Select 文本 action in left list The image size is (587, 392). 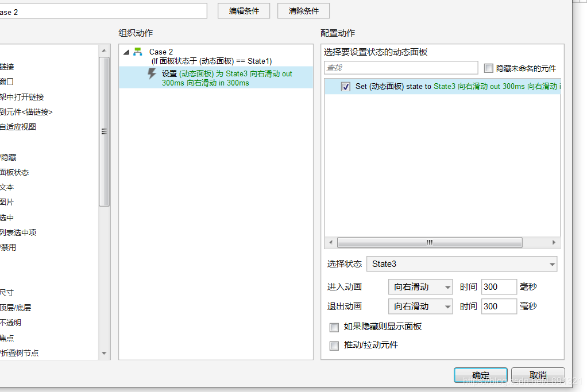(x=7, y=188)
